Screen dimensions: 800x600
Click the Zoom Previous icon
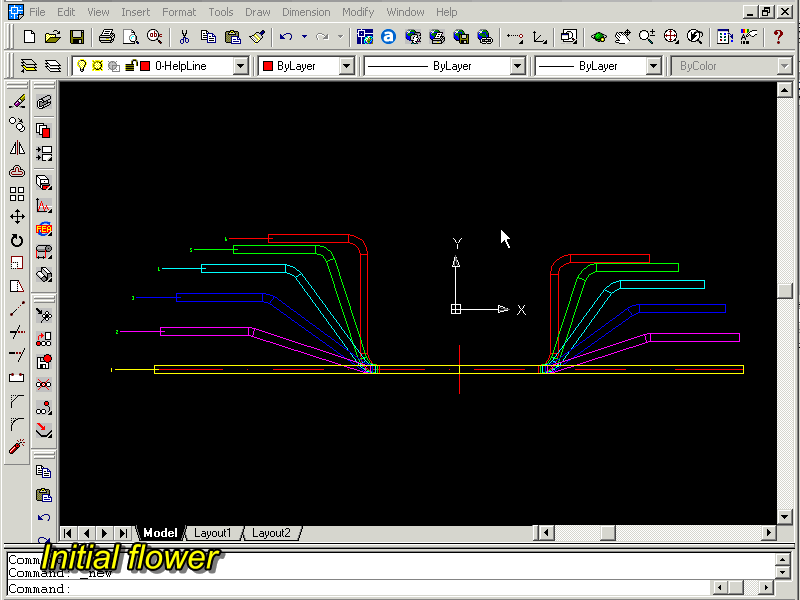(695, 37)
